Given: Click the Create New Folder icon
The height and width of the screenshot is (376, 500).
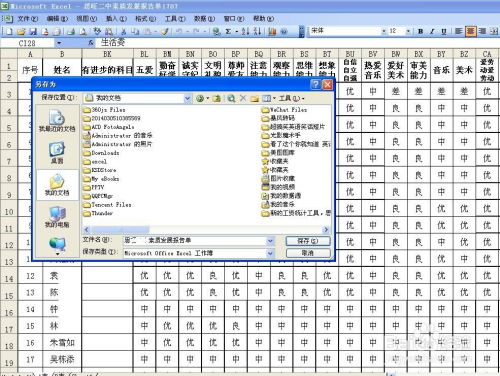Looking at the screenshot, I should coord(255,98).
